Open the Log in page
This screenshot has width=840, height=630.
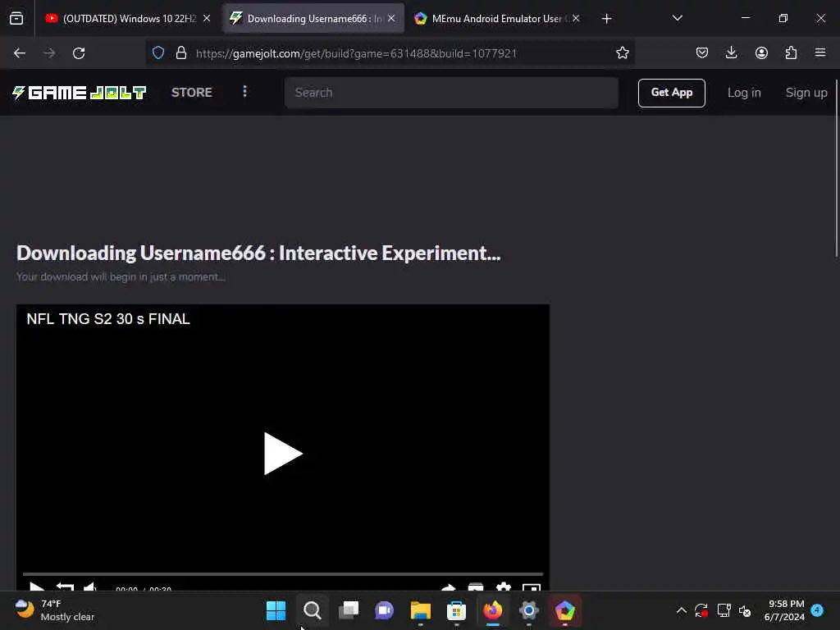(744, 93)
